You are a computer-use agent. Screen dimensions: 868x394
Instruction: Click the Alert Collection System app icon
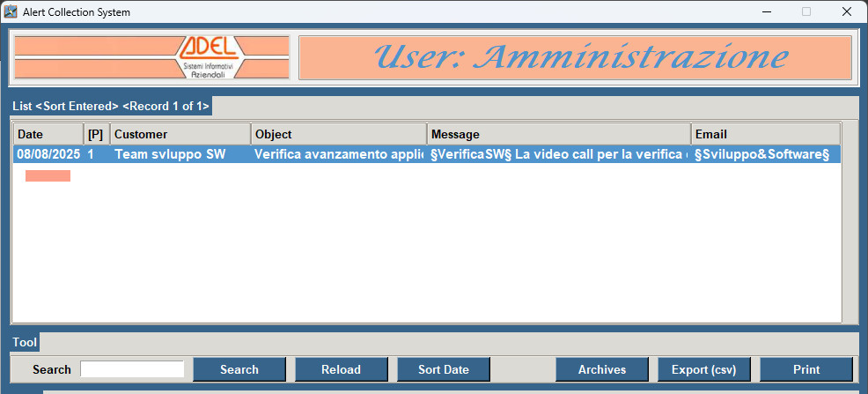tap(11, 11)
